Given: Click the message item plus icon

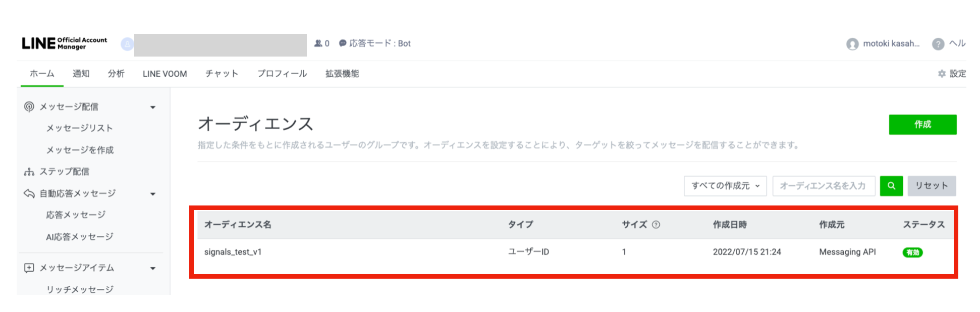Looking at the screenshot, I should click(29, 268).
